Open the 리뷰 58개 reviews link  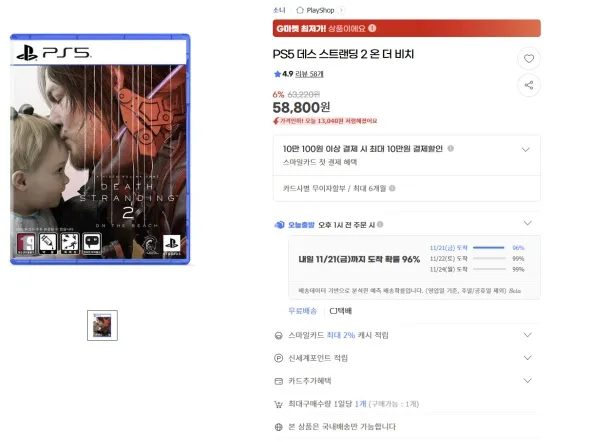(309, 74)
